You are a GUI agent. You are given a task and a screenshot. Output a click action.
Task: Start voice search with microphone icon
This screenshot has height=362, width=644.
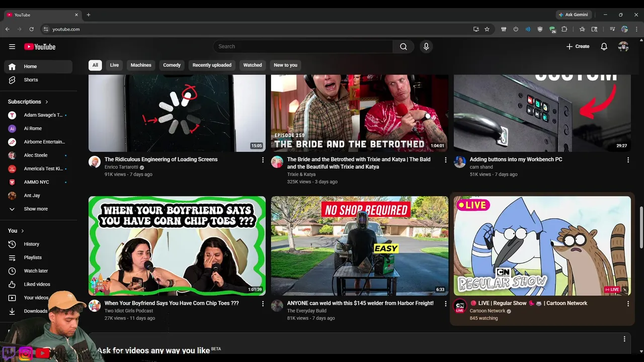click(x=426, y=46)
